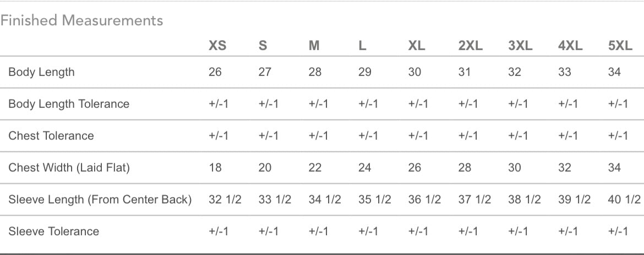The height and width of the screenshot is (255, 644).
Task: Select the 3XL size column header
Action: [x=520, y=46]
